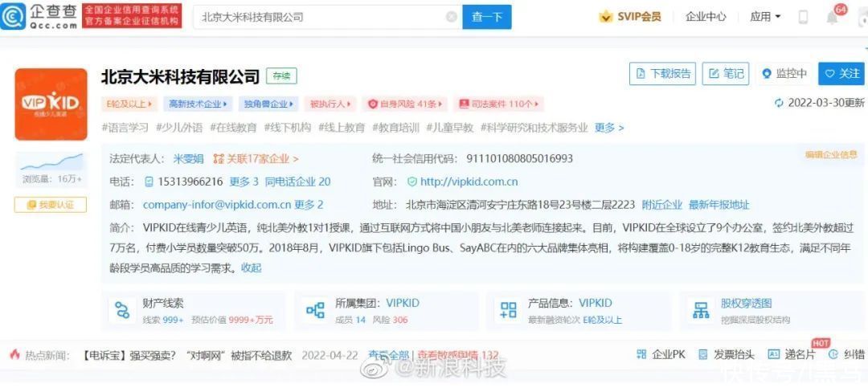Toggle 关注 follow button
Screen dimensions: 868x388
841,73
